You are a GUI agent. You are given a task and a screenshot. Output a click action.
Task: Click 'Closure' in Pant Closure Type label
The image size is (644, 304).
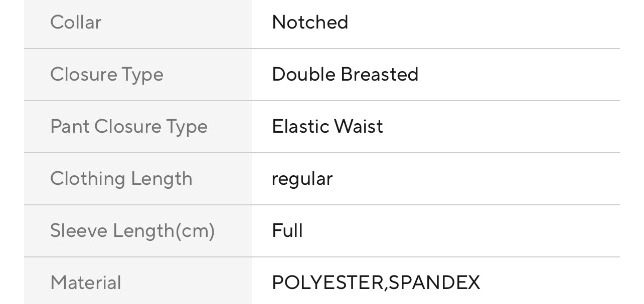click(x=126, y=127)
